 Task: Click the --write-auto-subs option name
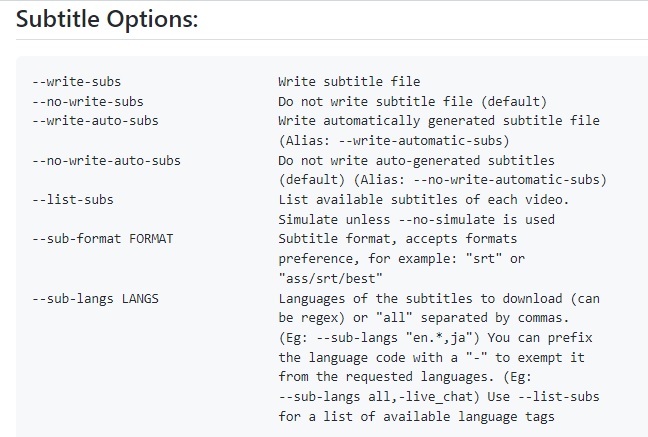(95, 120)
